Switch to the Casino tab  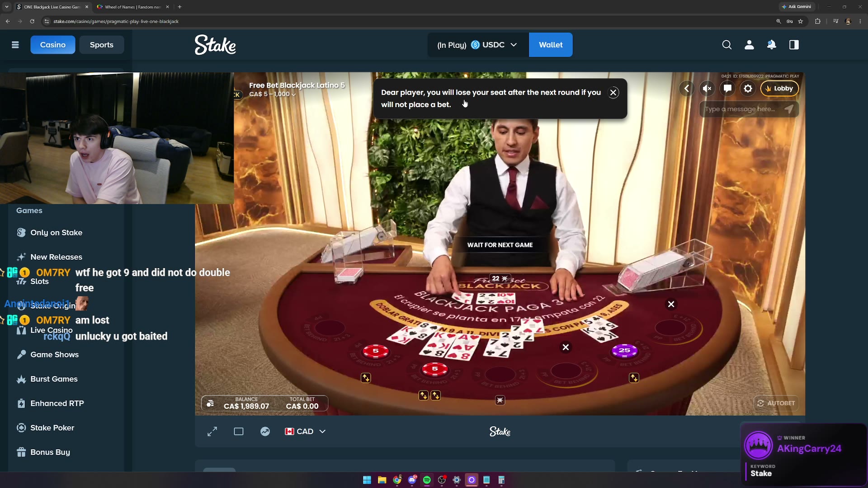[53, 45]
